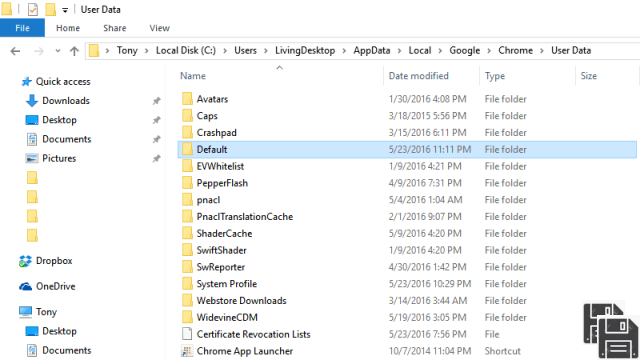Open Dropbox in the navigation pane

[x=54, y=261]
